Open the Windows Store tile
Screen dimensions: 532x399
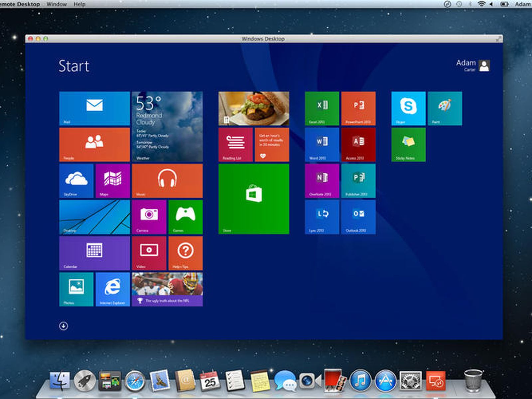[254, 199]
